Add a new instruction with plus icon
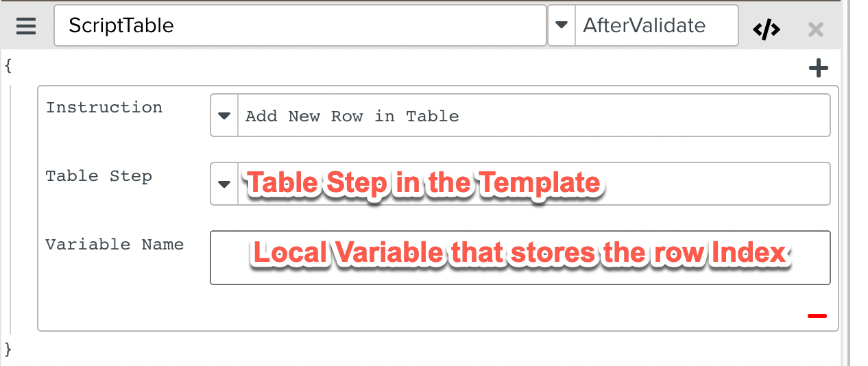This screenshot has height=366, width=868. (819, 68)
